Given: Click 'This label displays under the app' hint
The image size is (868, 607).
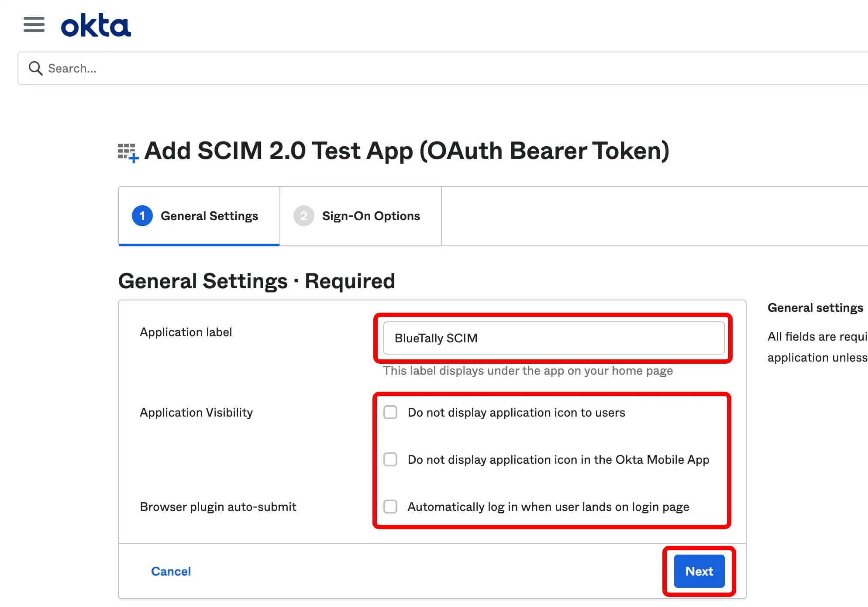Looking at the screenshot, I should (528, 371).
